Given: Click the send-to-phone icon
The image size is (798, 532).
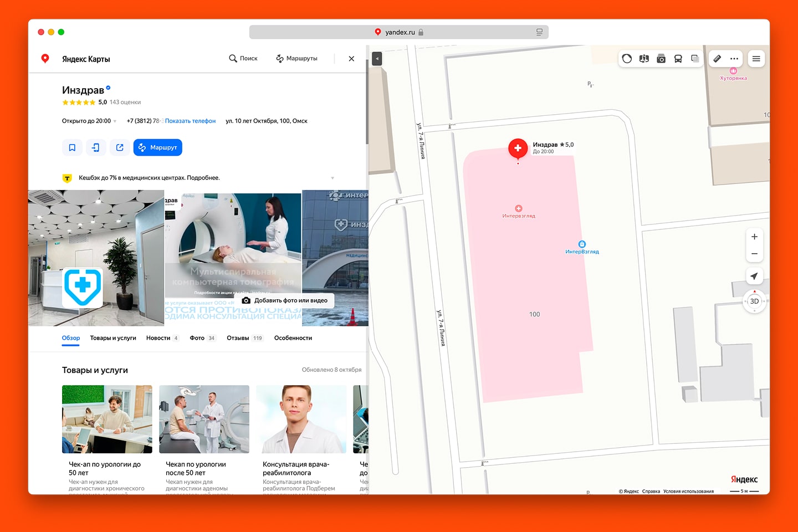Looking at the screenshot, I should click(x=96, y=147).
